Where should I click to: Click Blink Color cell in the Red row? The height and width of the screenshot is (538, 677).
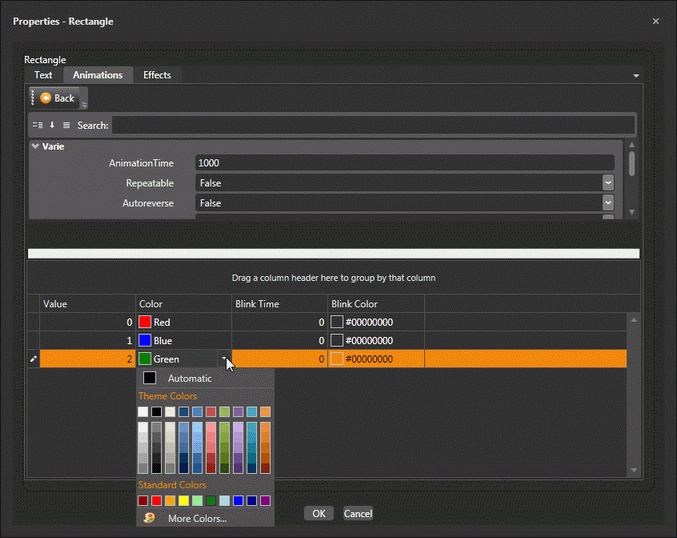376,322
